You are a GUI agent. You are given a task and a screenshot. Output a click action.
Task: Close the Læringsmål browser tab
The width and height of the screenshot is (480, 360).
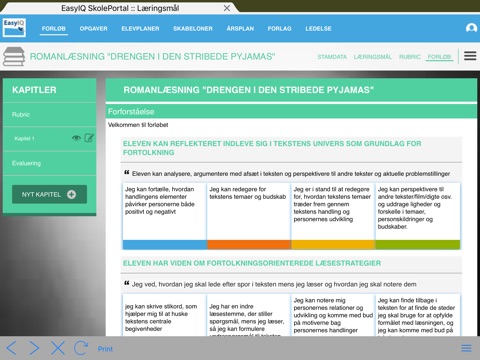227,8
